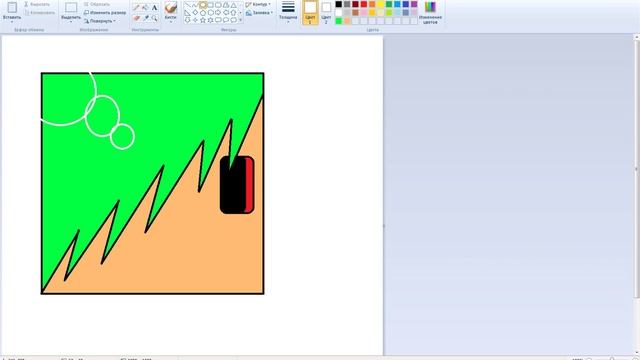Open the Кисти brushes dropdown arrow

[171, 22]
